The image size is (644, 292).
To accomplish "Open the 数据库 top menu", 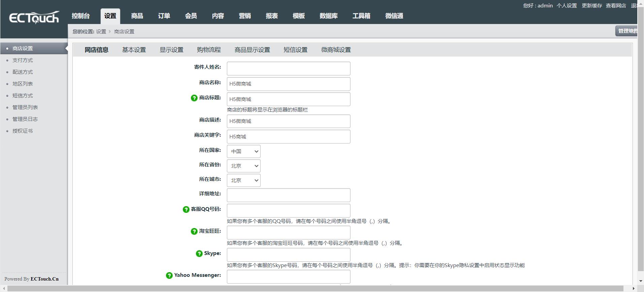I will 329,16.
